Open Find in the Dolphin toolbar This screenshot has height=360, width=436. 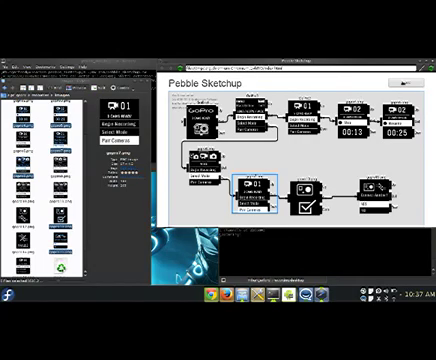coord(55,88)
